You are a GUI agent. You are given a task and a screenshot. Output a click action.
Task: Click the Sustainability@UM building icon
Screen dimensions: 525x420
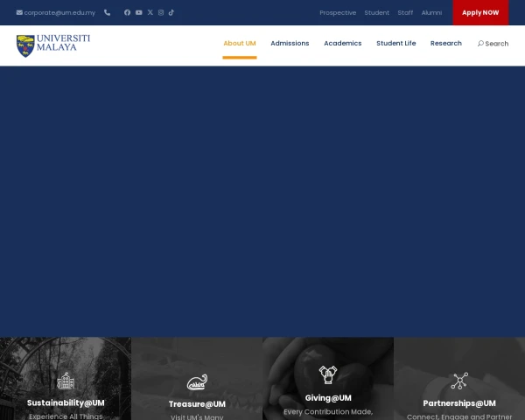point(66,381)
